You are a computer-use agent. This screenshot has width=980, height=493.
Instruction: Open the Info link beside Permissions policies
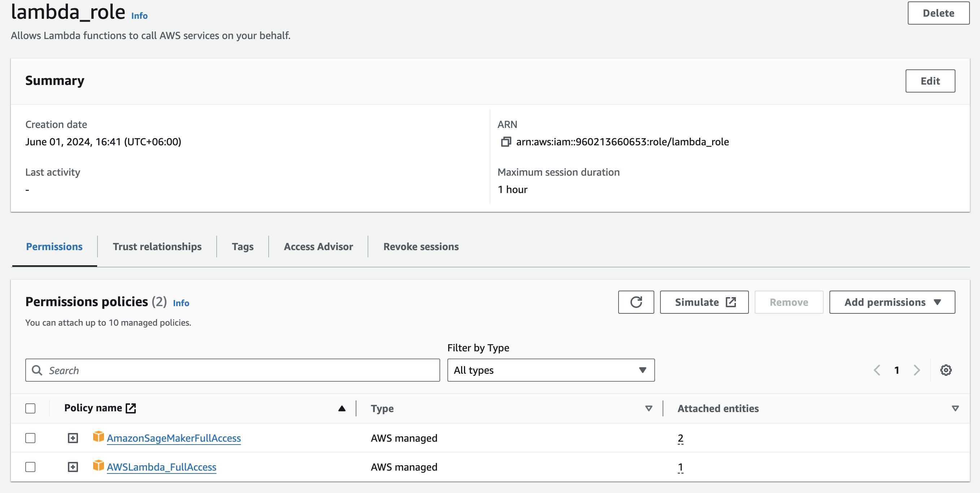coord(181,303)
